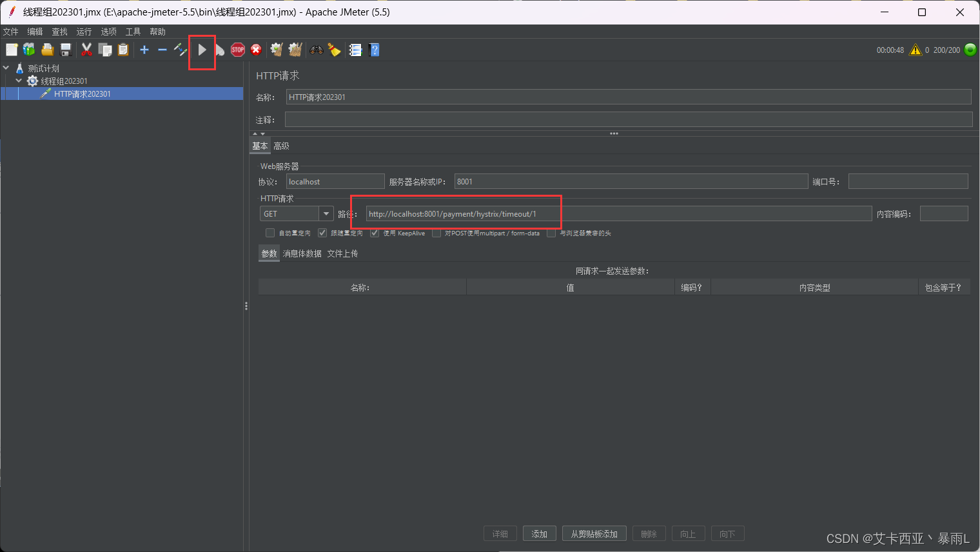Stop the running test
Image resolution: width=980 pixels, height=552 pixels.
238,50
